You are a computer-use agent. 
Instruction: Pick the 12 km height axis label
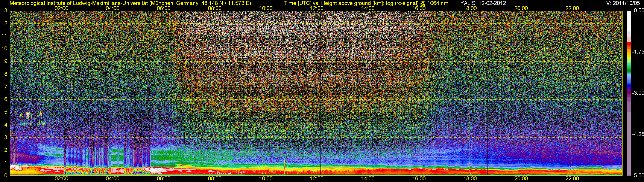[5, 23]
